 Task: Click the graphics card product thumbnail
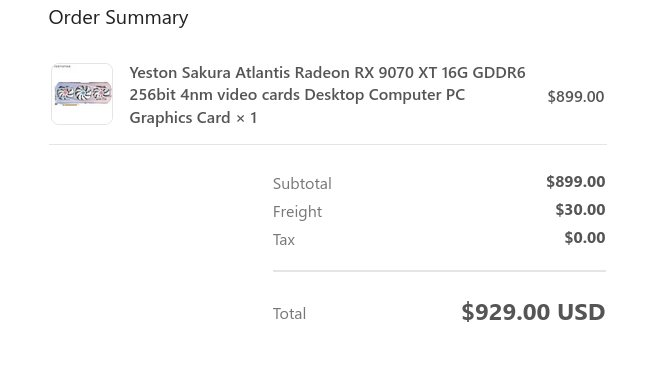(82, 94)
